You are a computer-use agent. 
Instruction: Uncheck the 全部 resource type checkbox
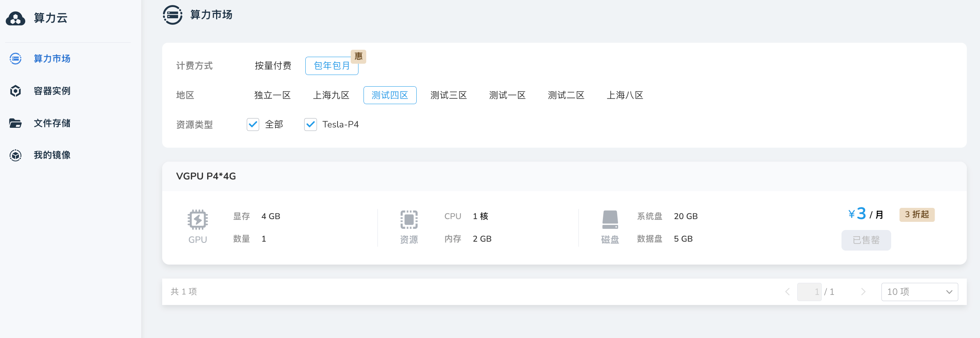tap(253, 125)
